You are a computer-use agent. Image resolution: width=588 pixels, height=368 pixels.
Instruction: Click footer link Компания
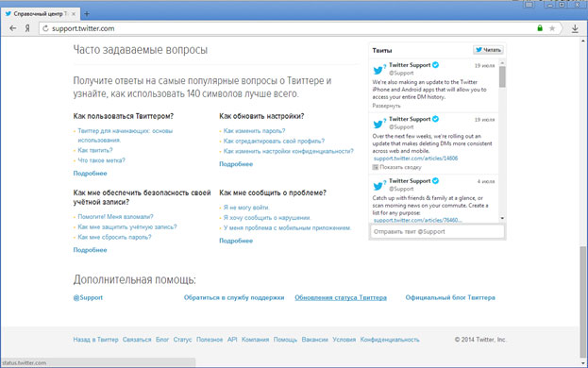(256, 340)
